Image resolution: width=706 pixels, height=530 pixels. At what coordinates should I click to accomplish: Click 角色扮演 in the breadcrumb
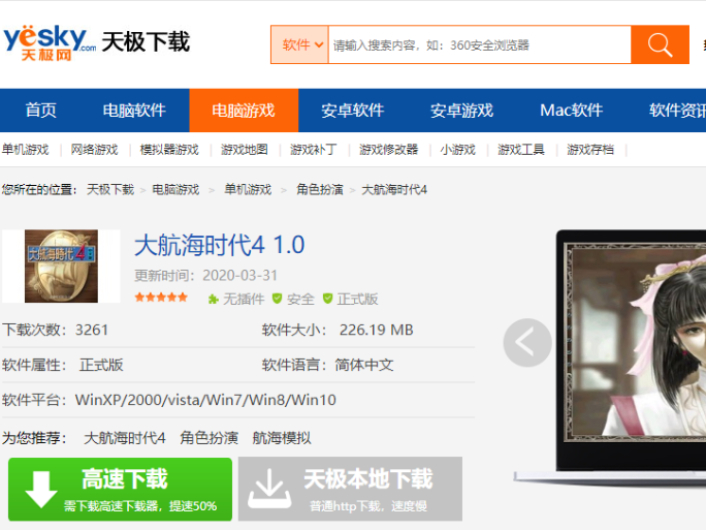point(320,190)
